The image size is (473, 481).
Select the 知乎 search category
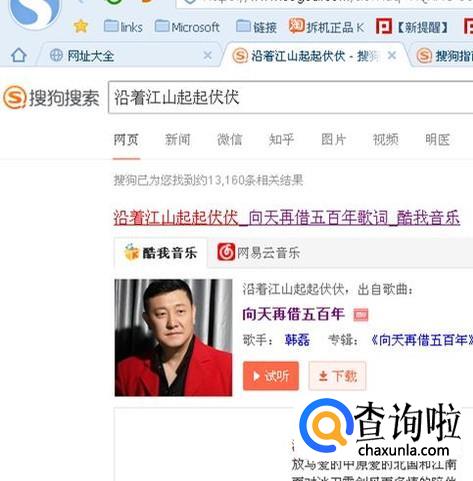[x=281, y=140]
